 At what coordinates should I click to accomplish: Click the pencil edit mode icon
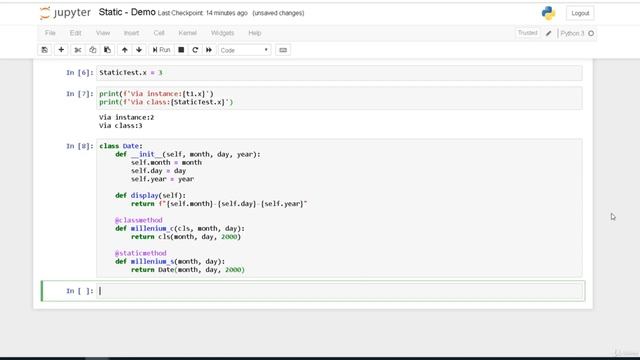click(549, 33)
